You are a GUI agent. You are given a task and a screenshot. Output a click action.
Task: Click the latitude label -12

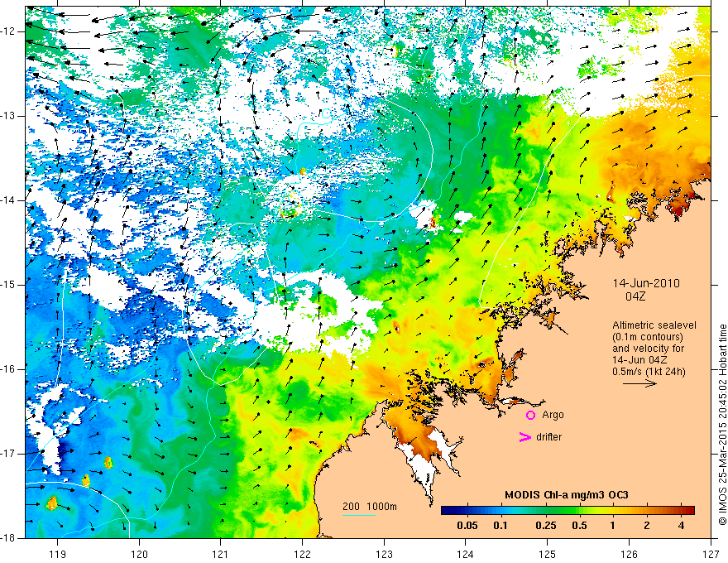point(9,31)
